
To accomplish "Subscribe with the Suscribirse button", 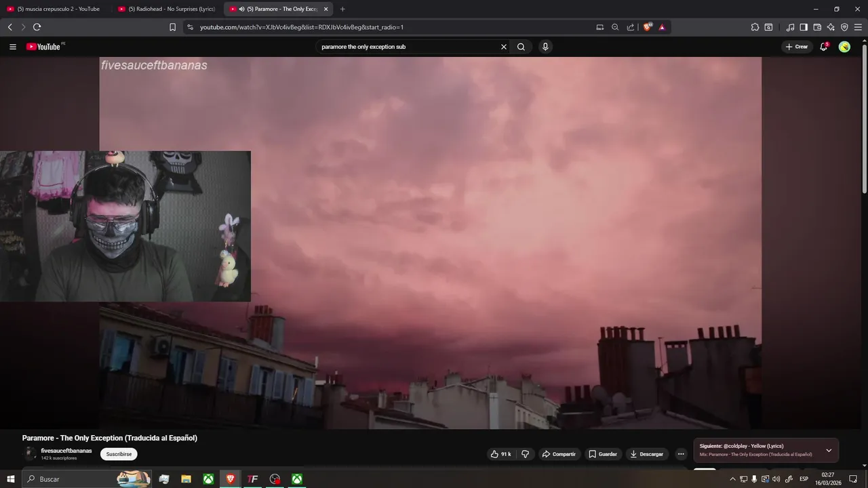I will pyautogui.click(x=119, y=454).
